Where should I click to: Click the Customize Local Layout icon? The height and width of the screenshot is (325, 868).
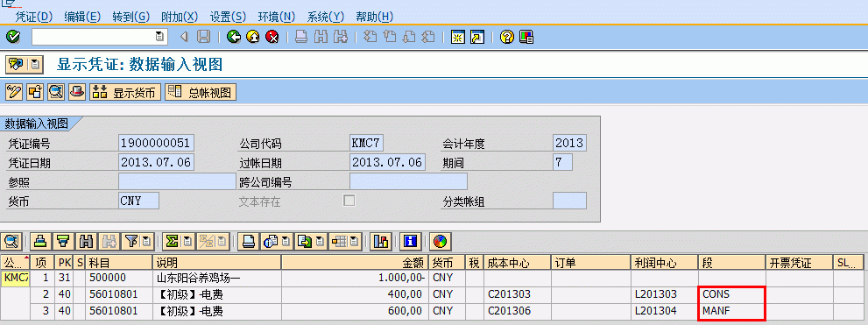[526, 37]
